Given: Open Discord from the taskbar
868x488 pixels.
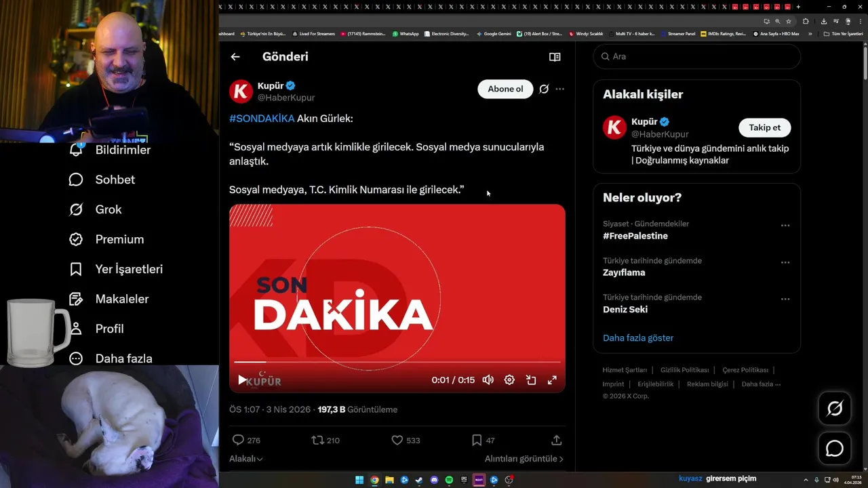Looking at the screenshot, I should tap(434, 480).
